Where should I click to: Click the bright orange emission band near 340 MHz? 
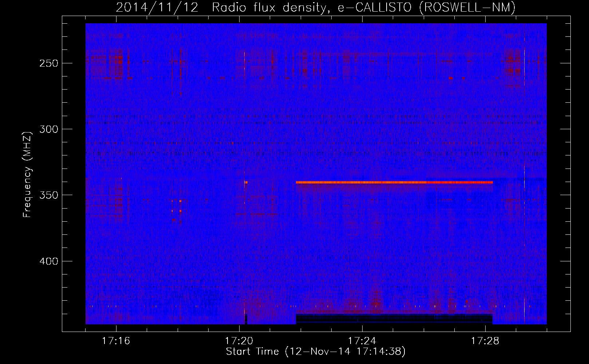click(x=394, y=182)
